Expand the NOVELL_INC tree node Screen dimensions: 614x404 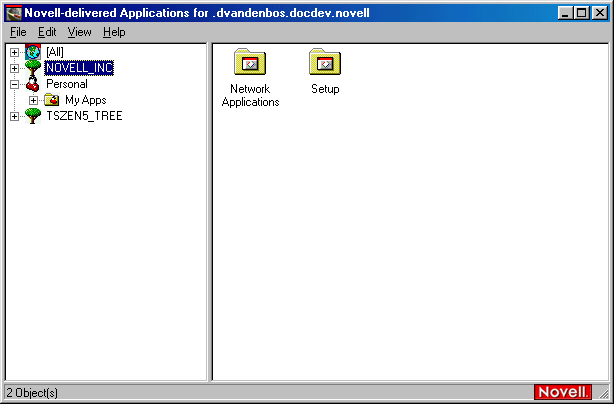tap(14, 68)
